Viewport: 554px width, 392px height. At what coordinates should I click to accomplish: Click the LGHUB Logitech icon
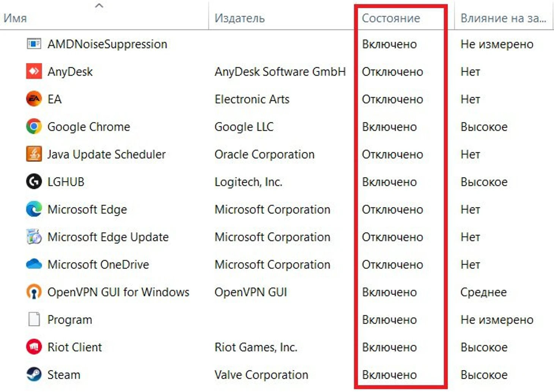click(34, 182)
